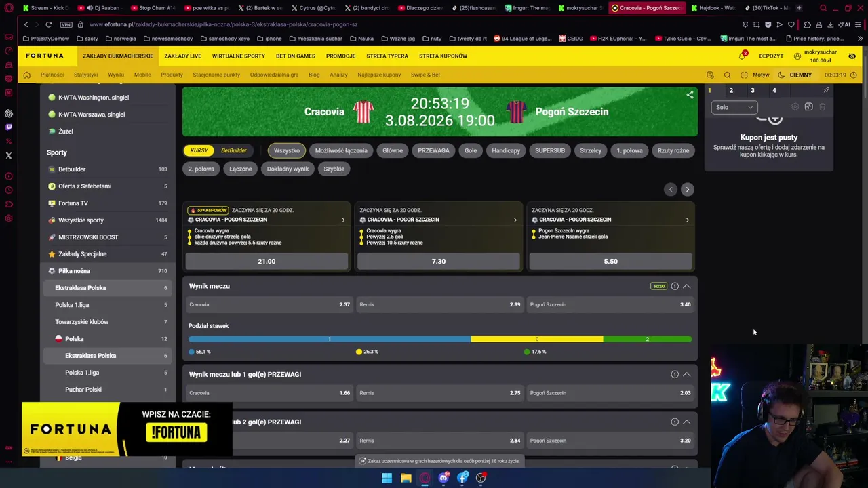Click the Fortuna logo
The height and width of the screenshot is (488, 868).
click(45, 56)
